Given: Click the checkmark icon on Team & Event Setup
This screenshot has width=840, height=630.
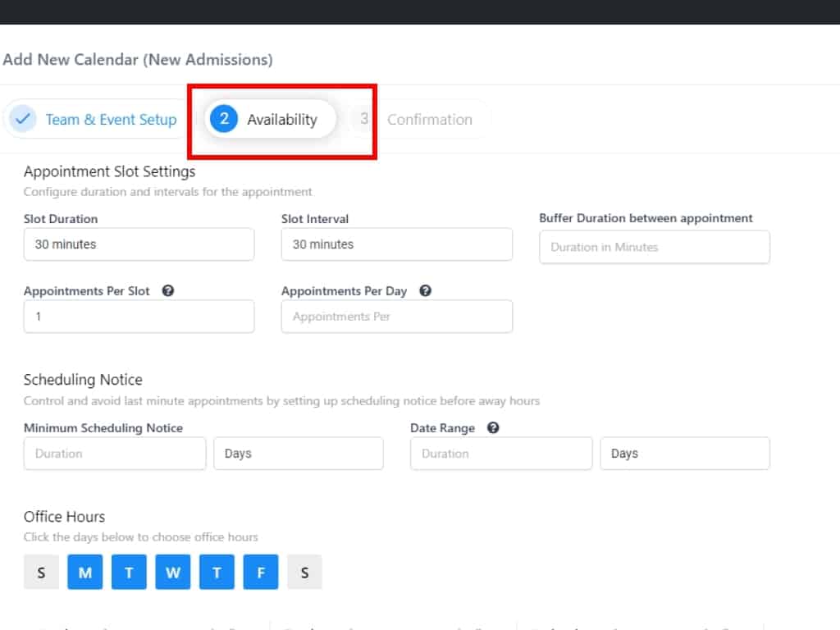Looking at the screenshot, I should [23, 119].
